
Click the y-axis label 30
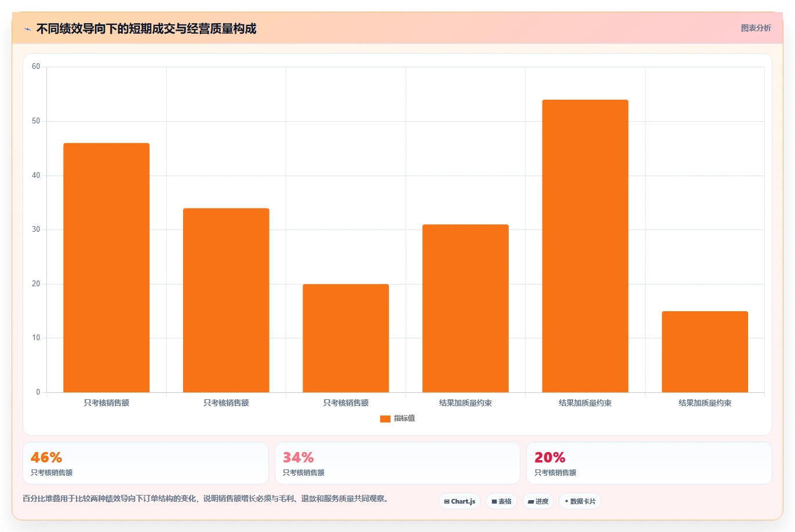tap(36, 229)
